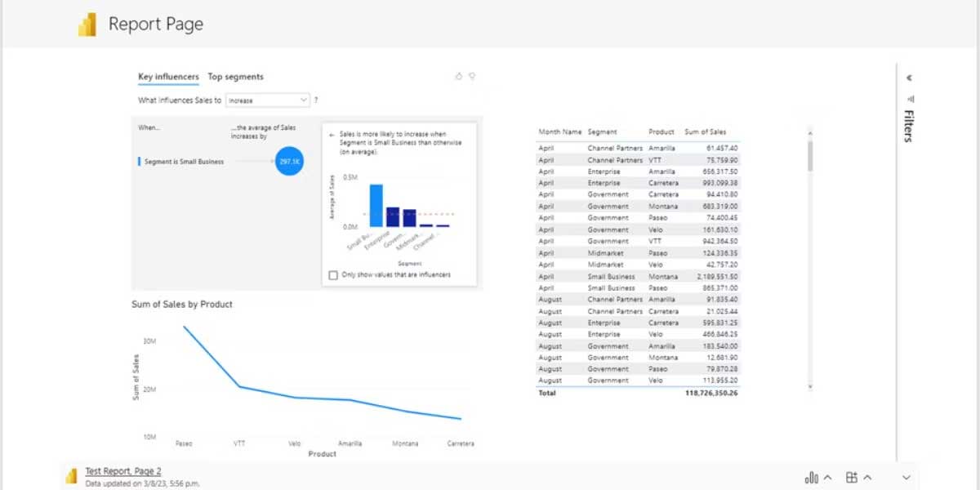Click the question mark help icon

316,100
